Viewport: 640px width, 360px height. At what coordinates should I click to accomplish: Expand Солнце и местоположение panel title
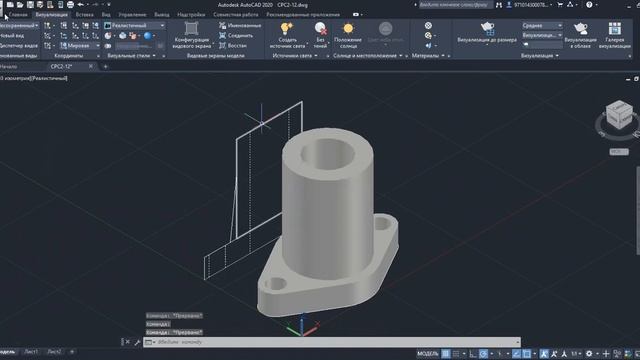(x=367, y=56)
